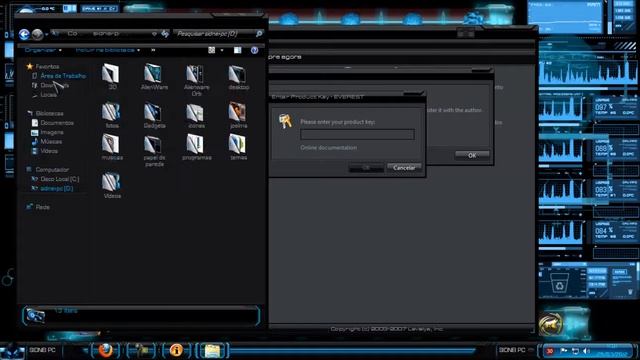Click the product key input field

357,134
